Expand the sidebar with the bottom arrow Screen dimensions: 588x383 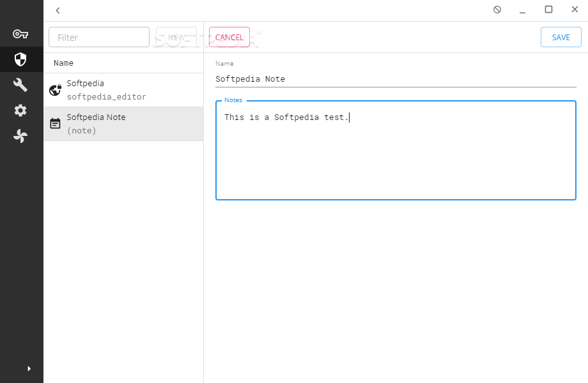29,368
